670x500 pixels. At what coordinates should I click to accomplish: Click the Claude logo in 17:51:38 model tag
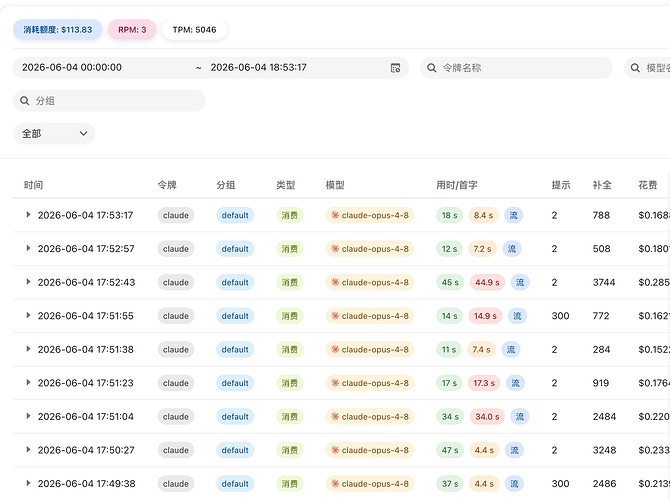[x=335, y=350]
